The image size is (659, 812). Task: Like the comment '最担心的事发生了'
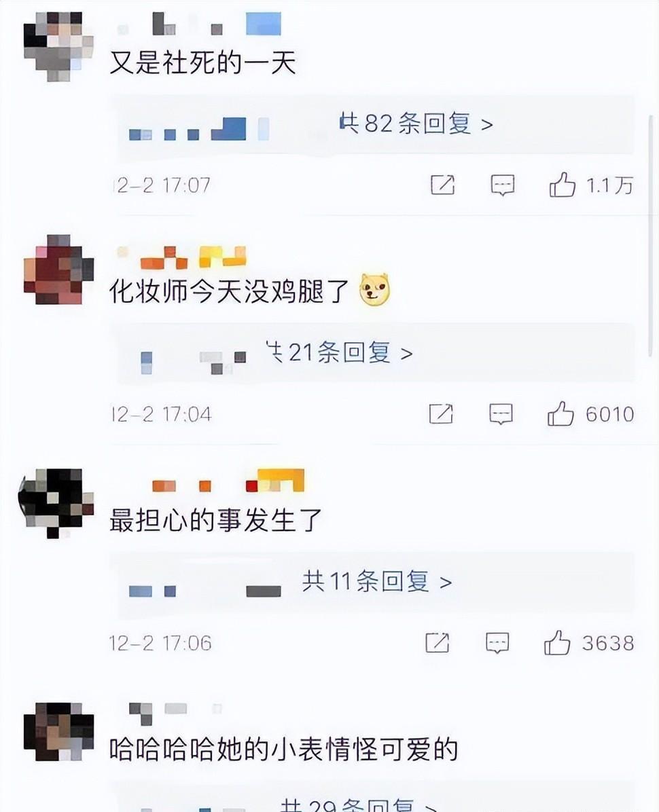point(557,643)
